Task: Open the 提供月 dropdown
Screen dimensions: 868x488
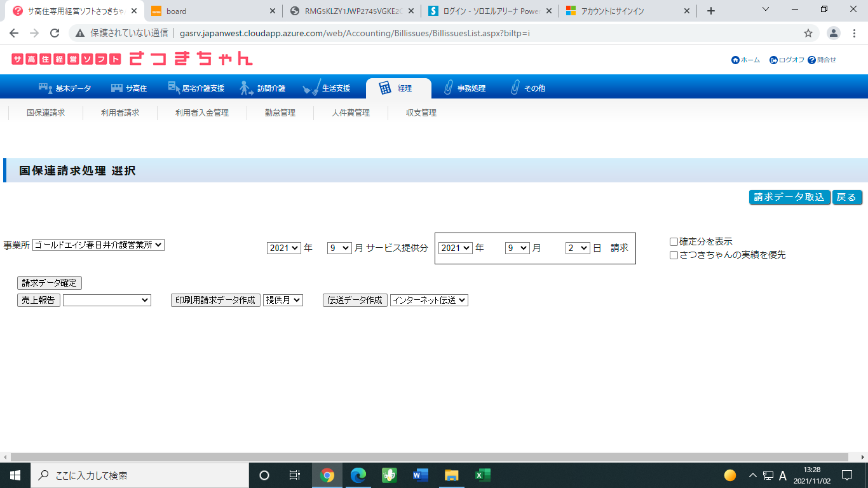Action: pyautogui.click(x=283, y=300)
